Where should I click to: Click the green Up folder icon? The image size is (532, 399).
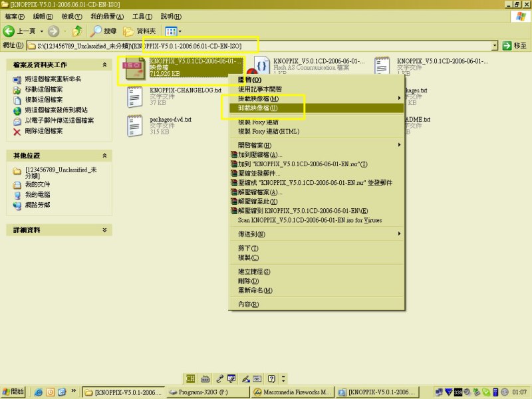[x=77, y=31]
